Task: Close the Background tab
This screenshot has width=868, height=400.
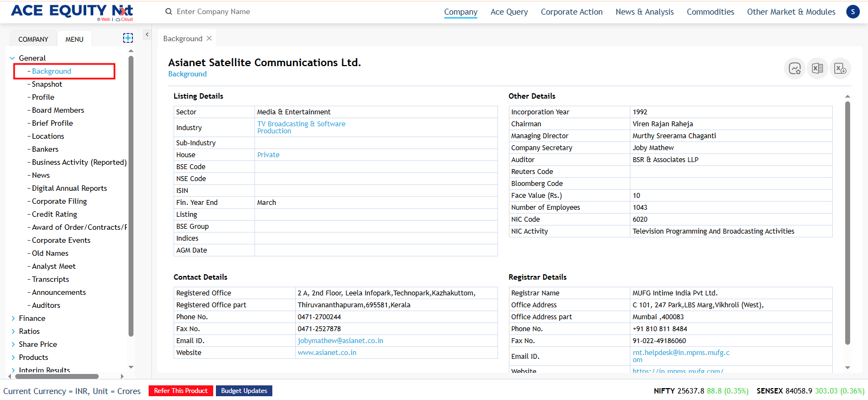Action: (209, 38)
